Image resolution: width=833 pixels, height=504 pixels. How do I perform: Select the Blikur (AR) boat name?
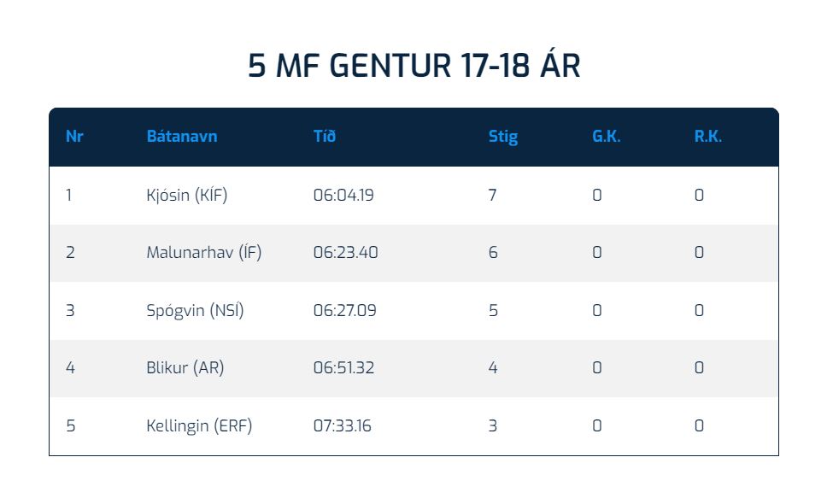pyautogui.click(x=185, y=368)
